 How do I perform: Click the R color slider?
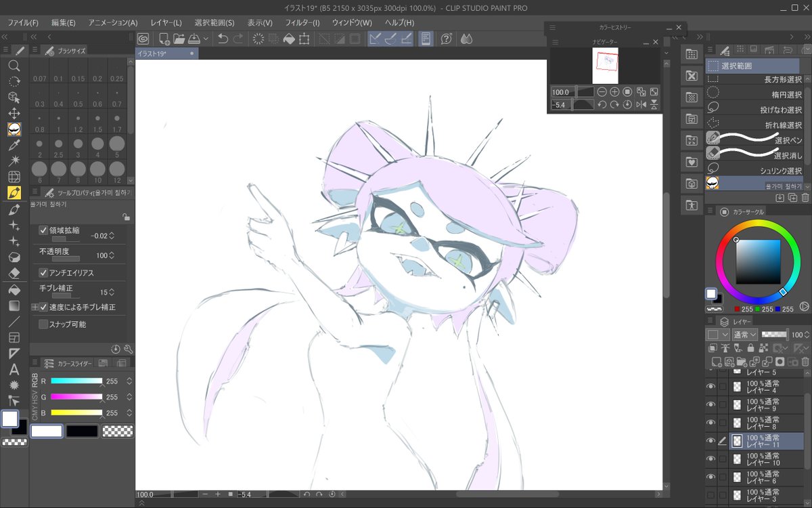(76, 381)
